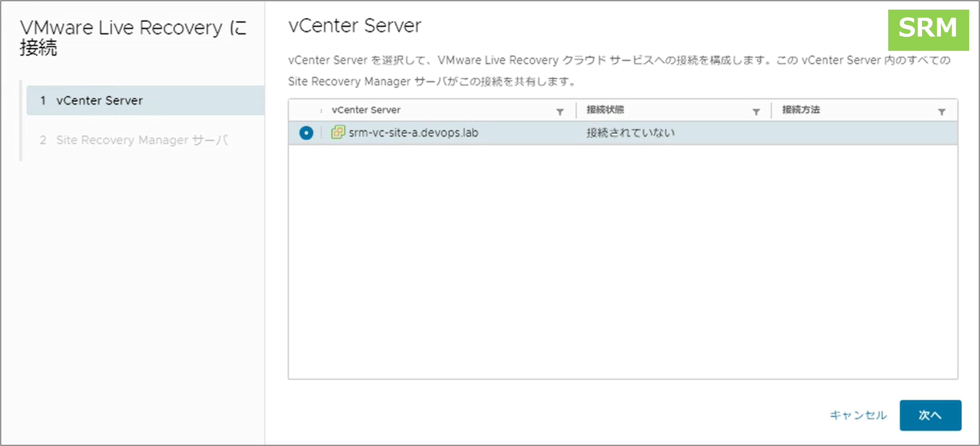Click the 次へ button
Screen dimensions: 980x446
(x=930, y=415)
